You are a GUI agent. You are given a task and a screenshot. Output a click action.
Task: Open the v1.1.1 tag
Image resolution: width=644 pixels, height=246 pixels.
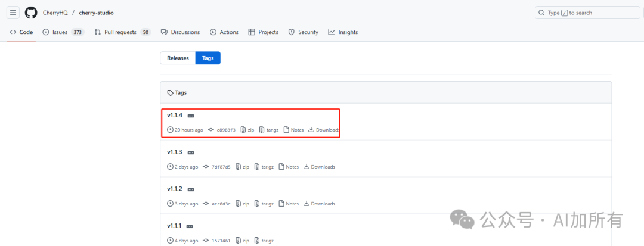pos(174,226)
